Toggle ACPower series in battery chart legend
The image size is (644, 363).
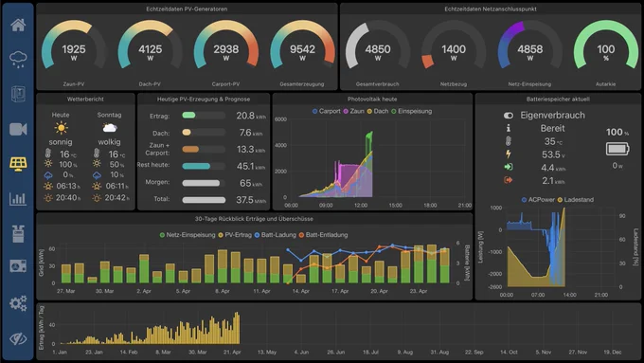point(538,199)
